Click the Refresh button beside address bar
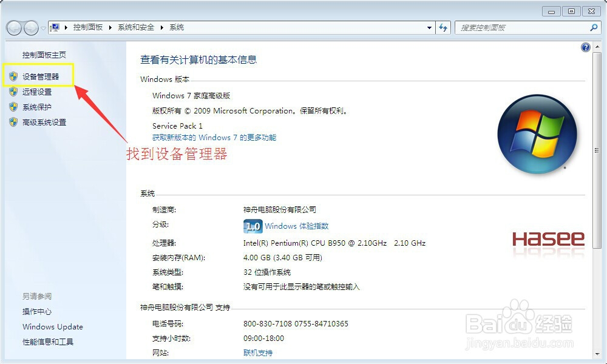This screenshot has width=607, height=364. pos(443,27)
